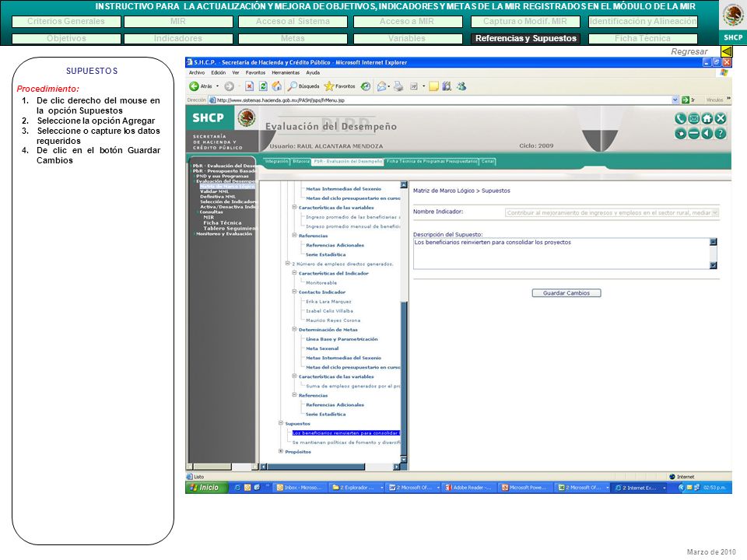Viewport: 747px width, 560px height.
Task: Click the teal X icon in SHCP header
Action: coord(721,118)
